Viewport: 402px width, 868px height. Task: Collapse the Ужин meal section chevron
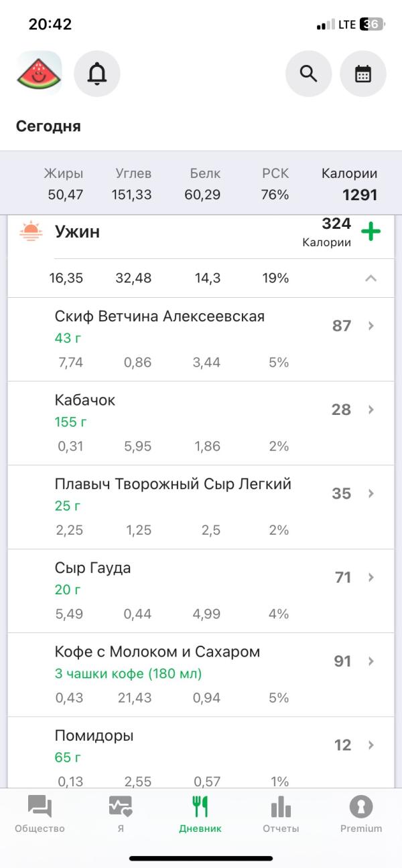click(x=371, y=278)
